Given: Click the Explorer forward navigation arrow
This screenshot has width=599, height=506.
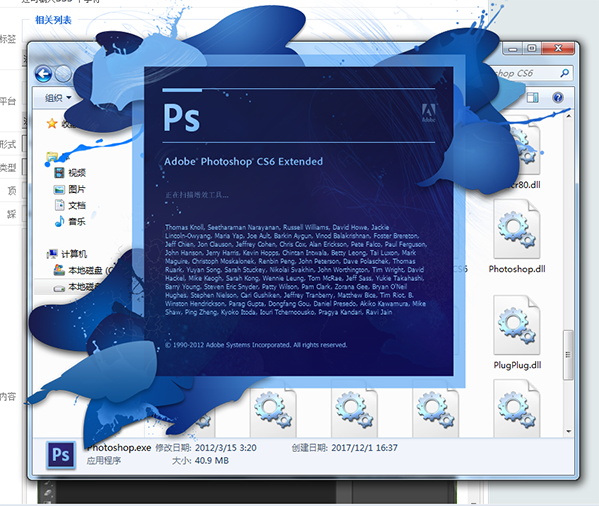Looking at the screenshot, I should [63, 74].
